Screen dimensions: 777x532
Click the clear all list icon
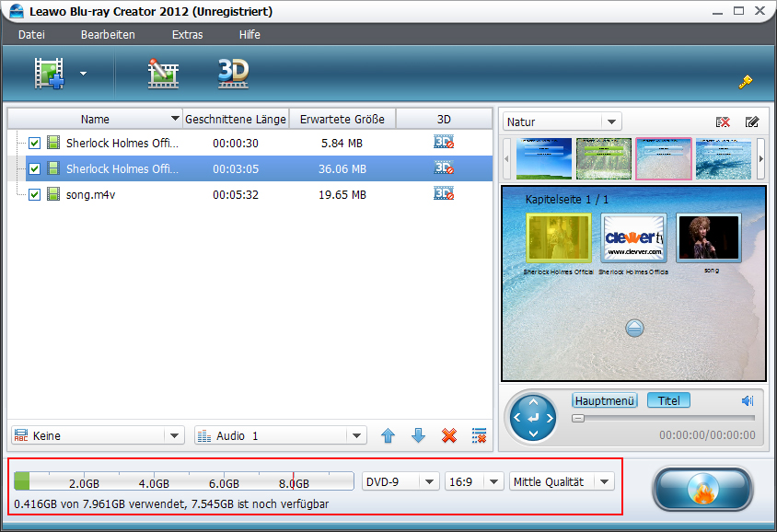click(x=480, y=436)
